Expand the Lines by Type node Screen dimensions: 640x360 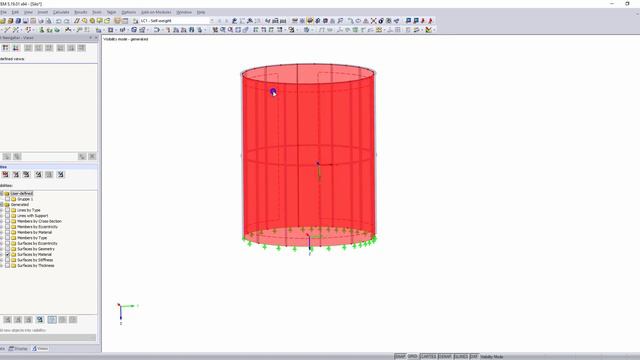[x=2, y=210]
